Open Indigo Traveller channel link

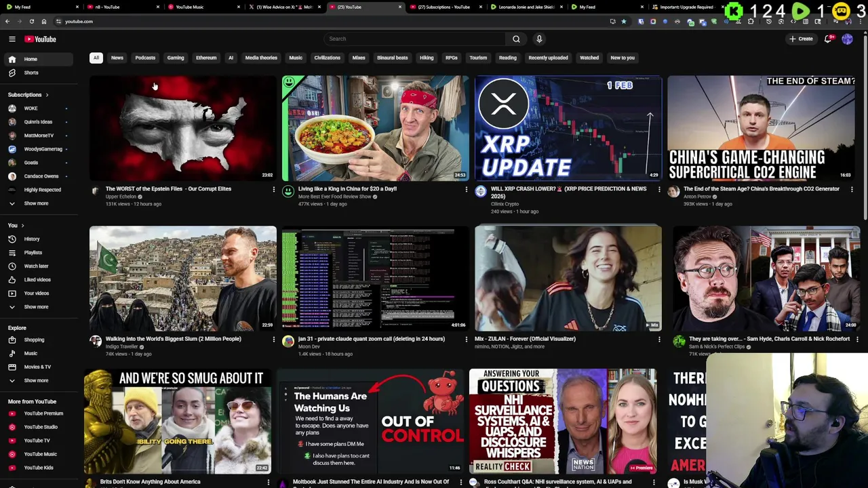tap(121, 346)
